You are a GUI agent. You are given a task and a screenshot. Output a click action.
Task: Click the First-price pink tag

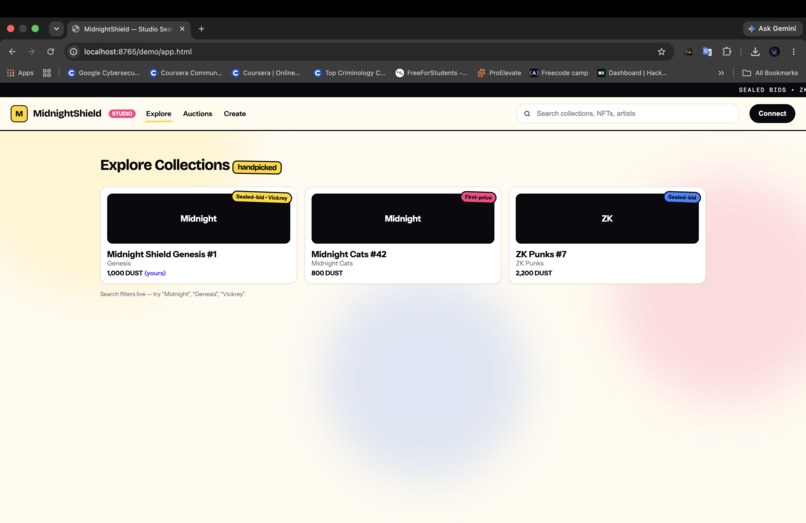(x=478, y=197)
